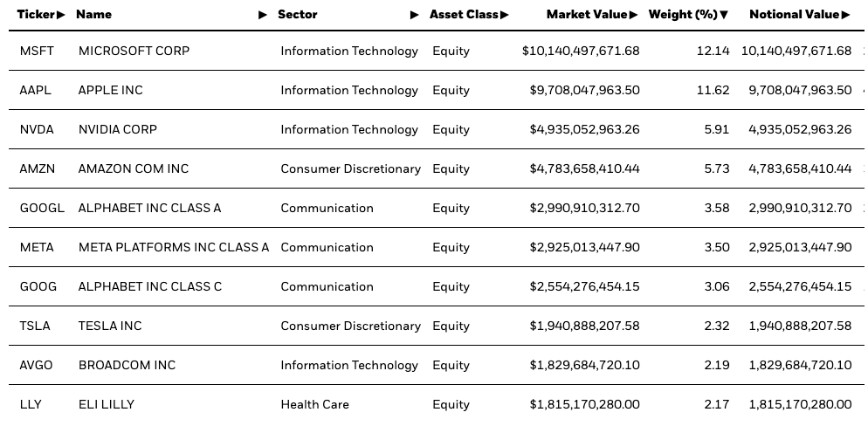Click APPLE INC name

pos(110,90)
